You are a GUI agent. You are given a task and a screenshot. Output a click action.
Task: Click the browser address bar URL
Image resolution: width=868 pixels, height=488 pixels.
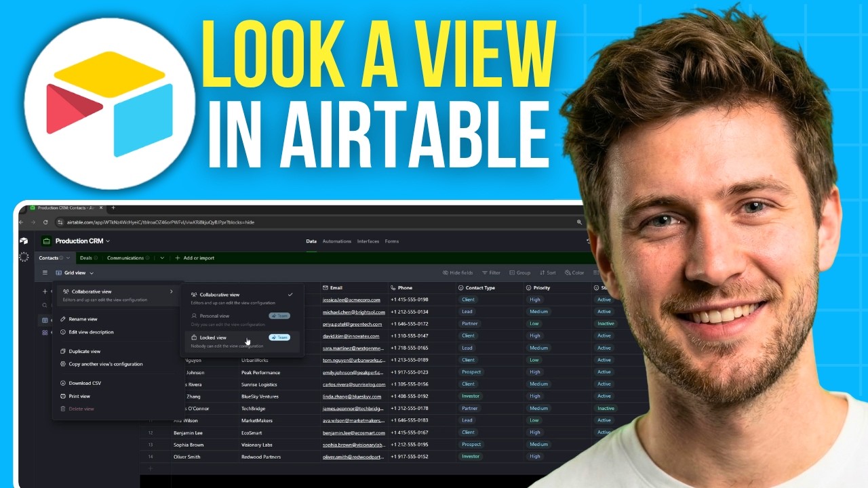[x=160, y=222]
